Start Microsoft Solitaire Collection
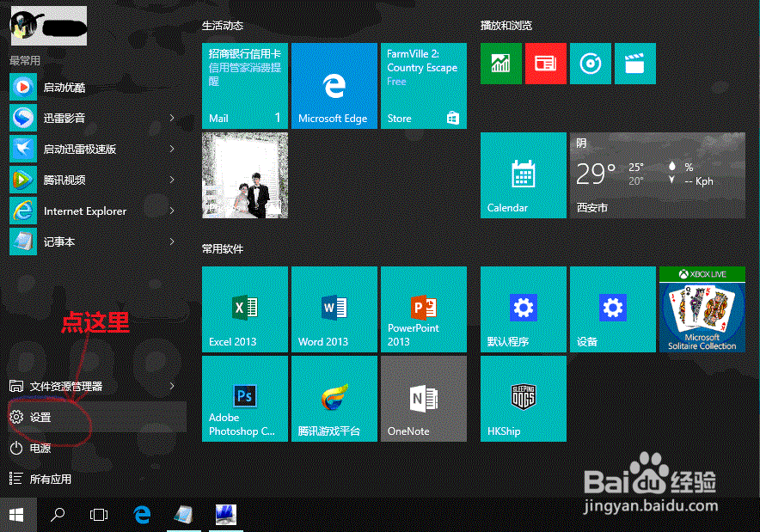The height and width of the screenshot is (532, 760). 702,309
